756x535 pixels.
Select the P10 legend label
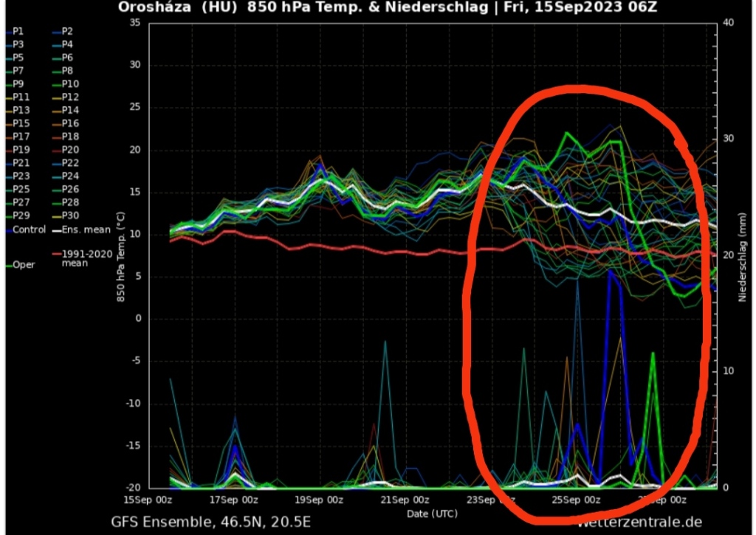(70, 84)
